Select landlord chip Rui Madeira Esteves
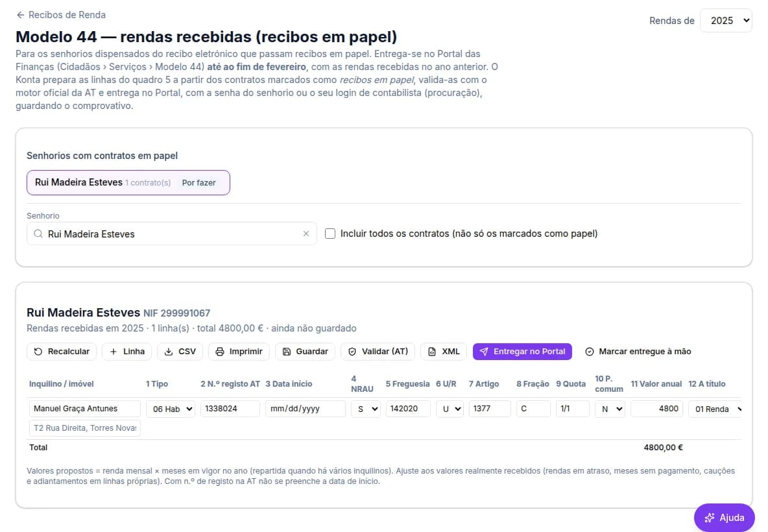 pos(128,183)
